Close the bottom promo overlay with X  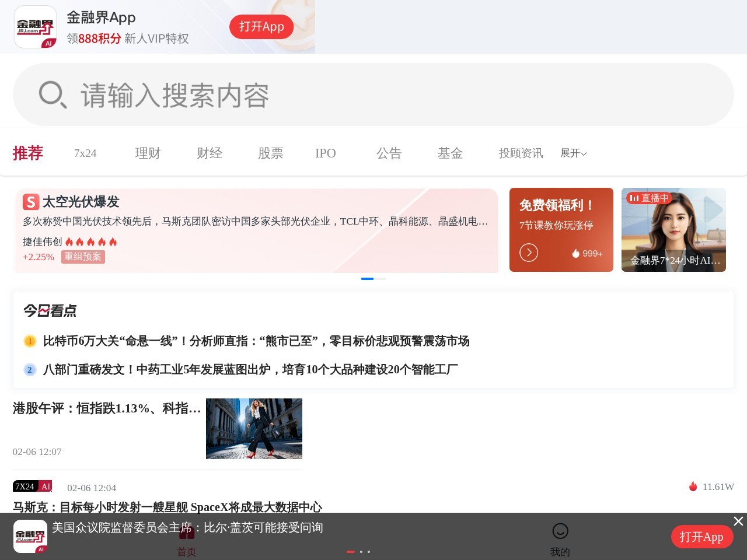[738, 521]
